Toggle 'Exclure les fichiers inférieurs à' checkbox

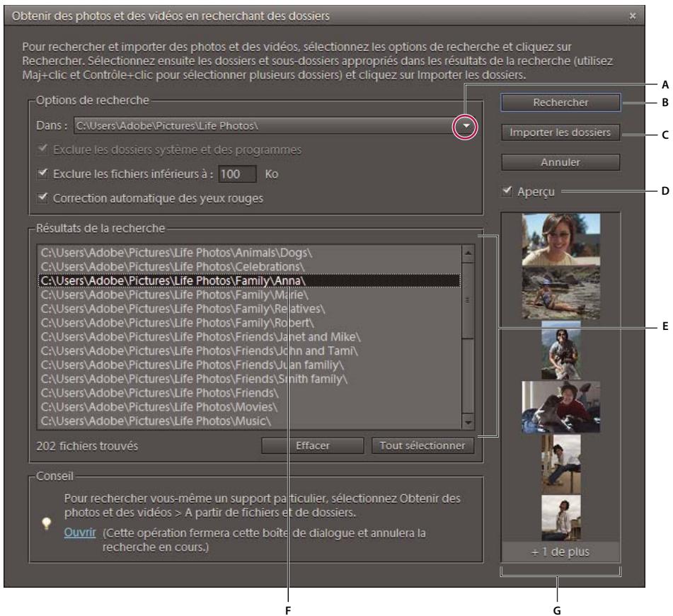[42, 173]
